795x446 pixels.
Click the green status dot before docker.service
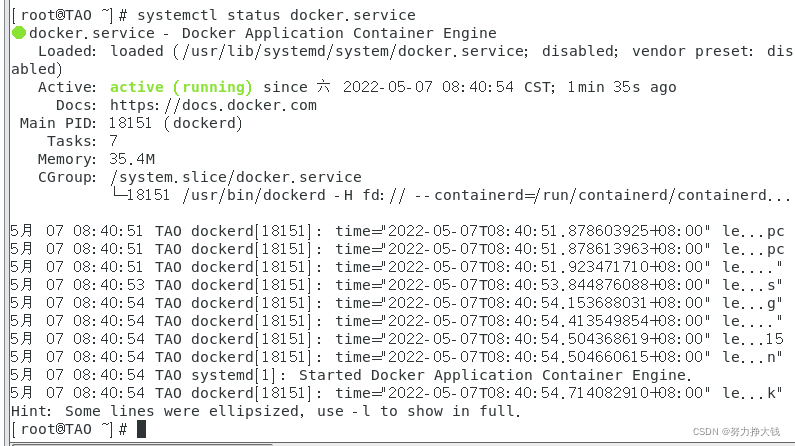[19, 33]
